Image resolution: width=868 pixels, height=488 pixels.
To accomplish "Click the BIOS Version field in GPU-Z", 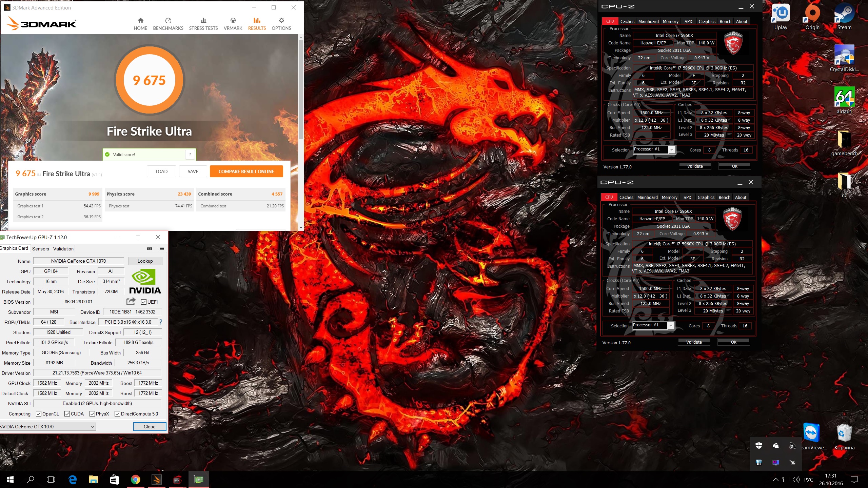I will 79,302.
